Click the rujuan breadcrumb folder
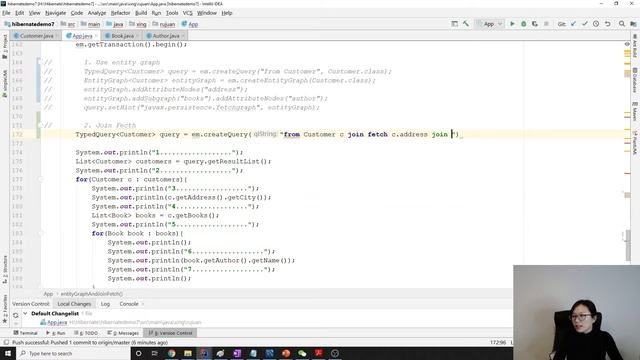Viewport: 640px width, 360px height. coord(164,24)
